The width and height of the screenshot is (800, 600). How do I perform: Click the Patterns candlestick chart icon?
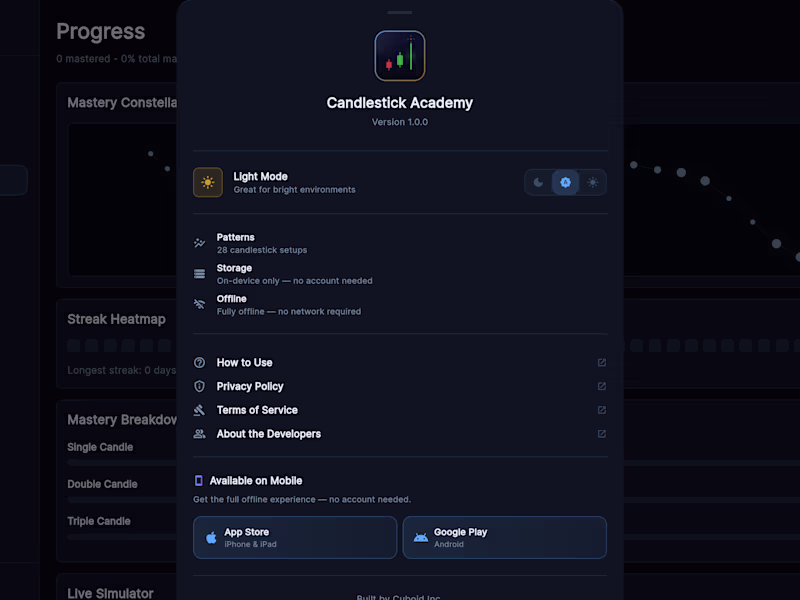point(200,242)
